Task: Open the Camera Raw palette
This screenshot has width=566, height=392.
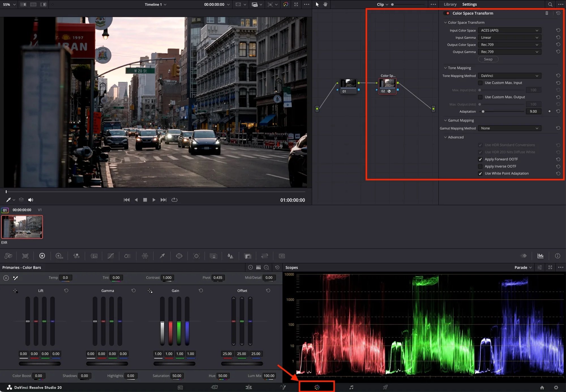Action: (x=8, y=256)
